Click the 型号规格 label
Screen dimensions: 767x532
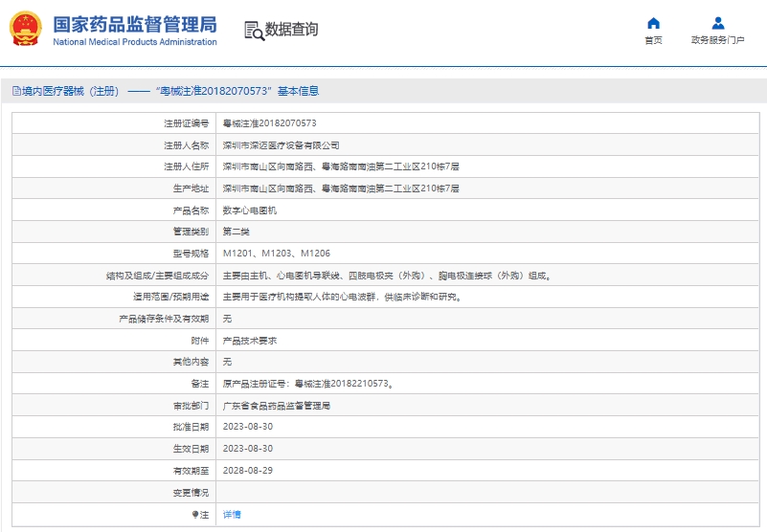pyautogui.click(x=191, y=254)
